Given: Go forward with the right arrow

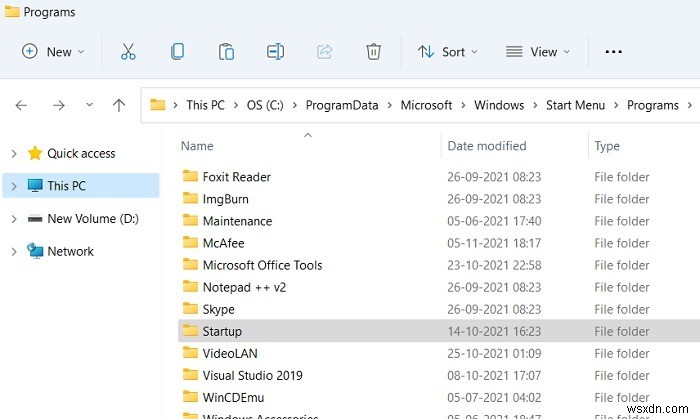Looking at the screenshot, I should 58,105.
